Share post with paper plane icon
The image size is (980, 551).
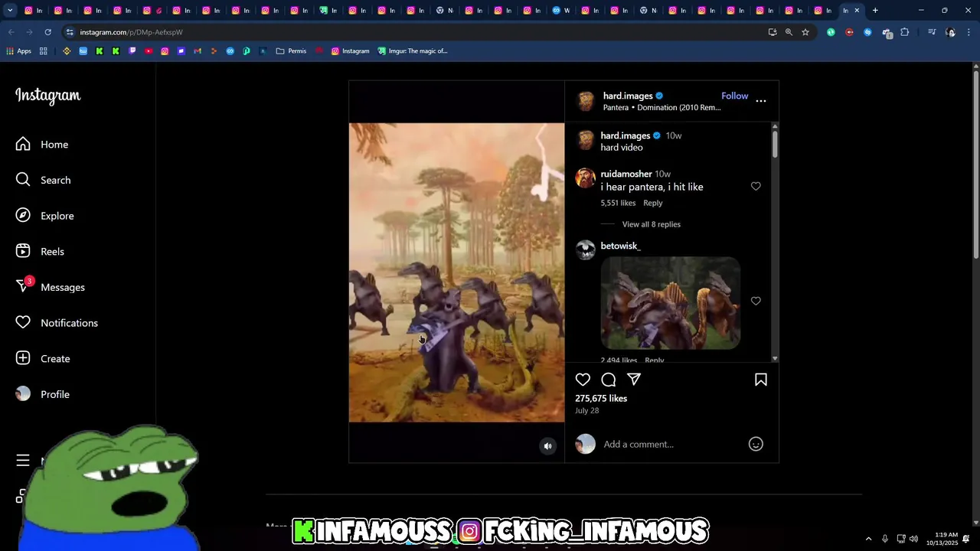(x=634, y=380)
